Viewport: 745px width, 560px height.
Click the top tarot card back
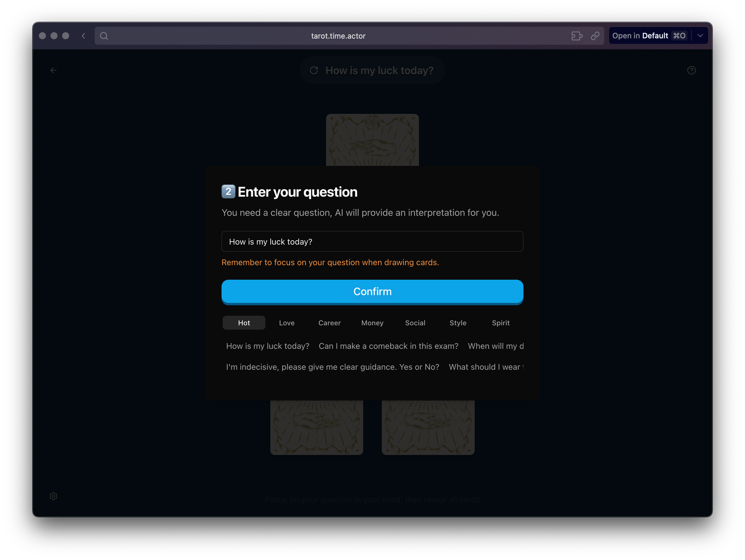(372, 140)
